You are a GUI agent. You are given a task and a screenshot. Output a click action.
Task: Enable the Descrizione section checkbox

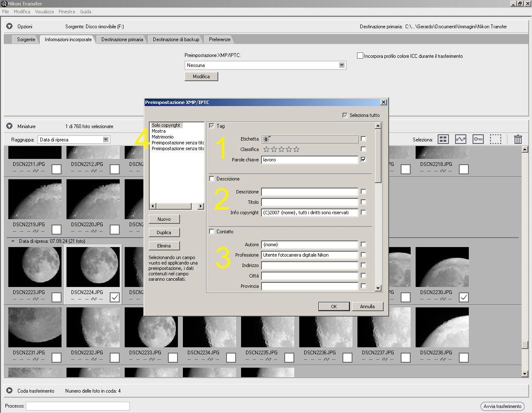click(x=212, y=179)
